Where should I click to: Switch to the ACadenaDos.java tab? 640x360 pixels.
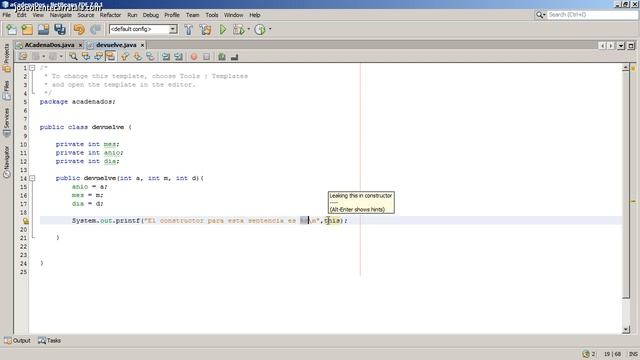49,45
